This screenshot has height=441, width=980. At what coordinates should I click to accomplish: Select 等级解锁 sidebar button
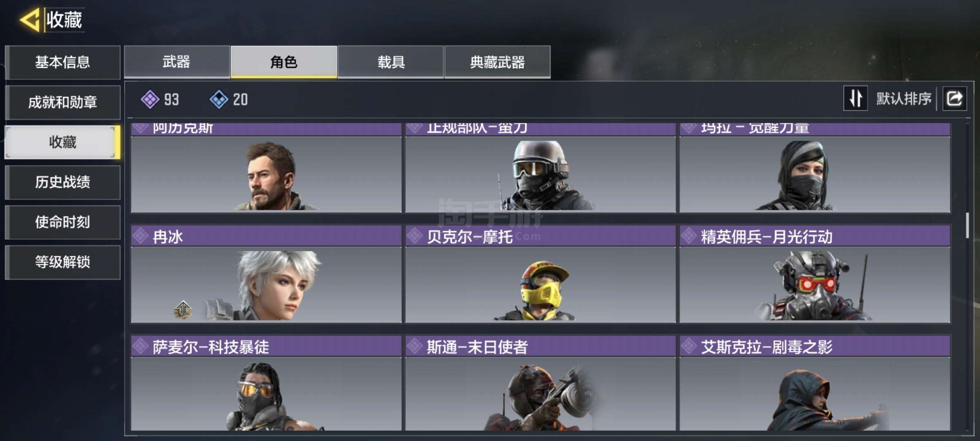coord(62,262)
